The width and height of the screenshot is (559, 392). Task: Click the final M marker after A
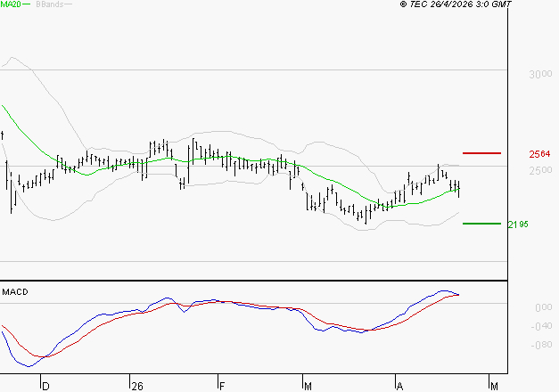tap(494, 387)
